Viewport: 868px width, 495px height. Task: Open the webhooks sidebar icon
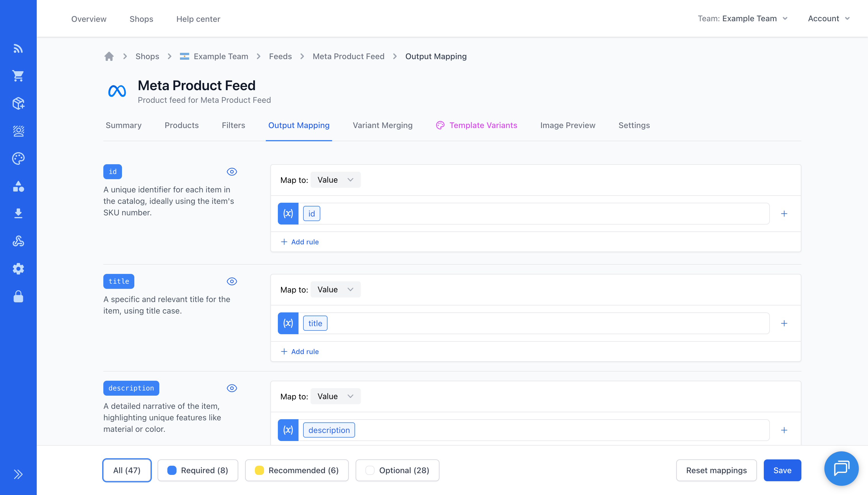coord(18,241)
